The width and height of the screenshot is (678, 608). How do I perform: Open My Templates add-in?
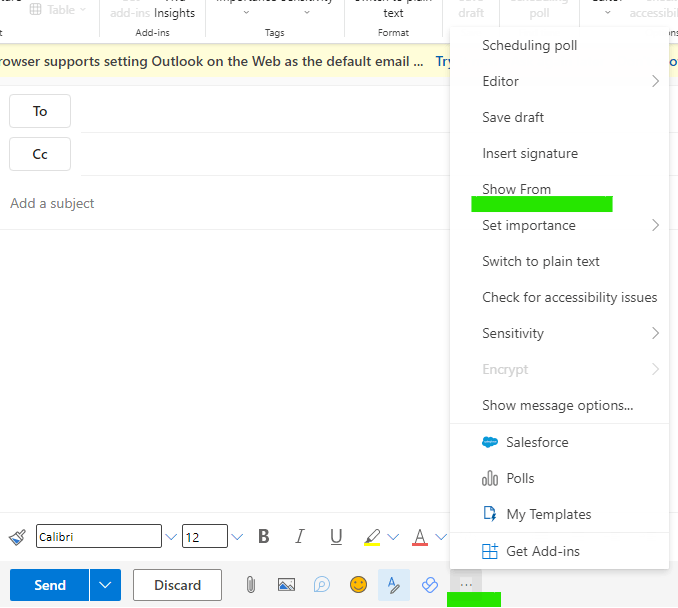click(560, 514)
